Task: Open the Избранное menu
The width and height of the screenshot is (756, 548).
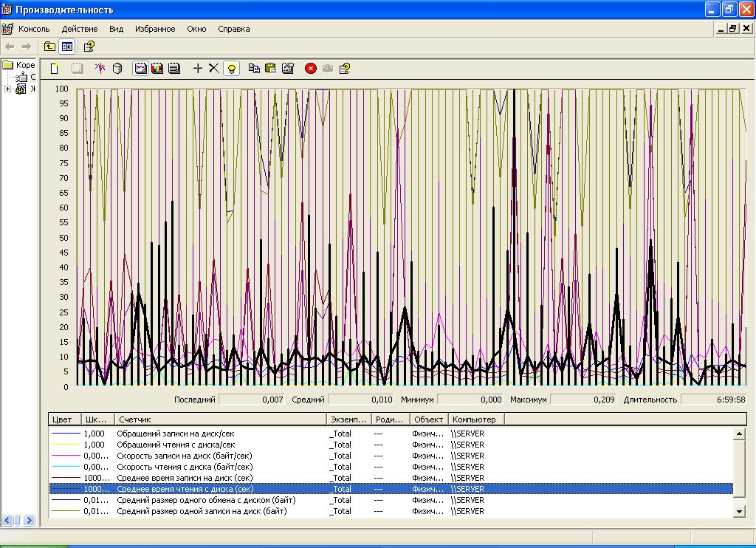Action: pyautogui.click(x=155, y=29)
